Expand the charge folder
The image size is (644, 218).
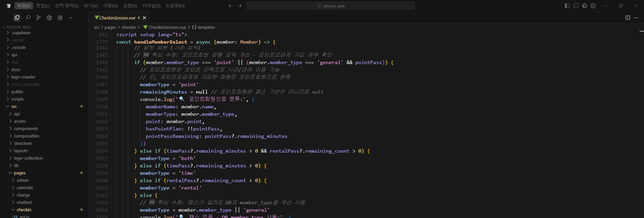(x=44, y=195)
